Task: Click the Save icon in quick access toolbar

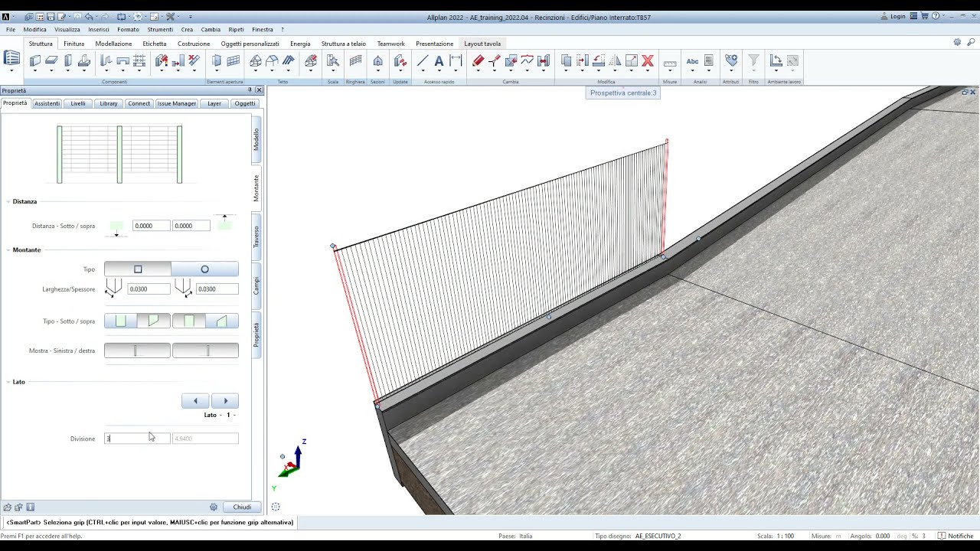Action: coord(51,16)
